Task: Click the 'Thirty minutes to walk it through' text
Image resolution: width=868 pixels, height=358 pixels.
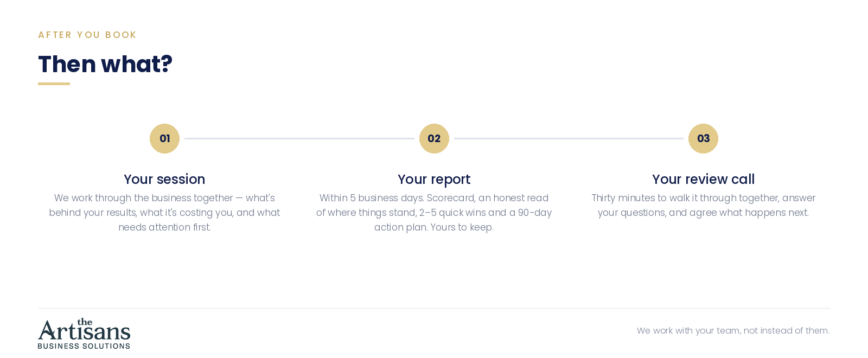Action: pos(703,205)
